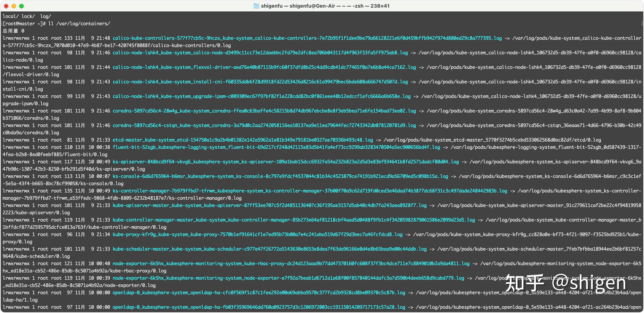This screenshot has height=313, width=644.
Task: Click the fluent-bit-52sgb log filename
Action: click(x=276, y=147)
